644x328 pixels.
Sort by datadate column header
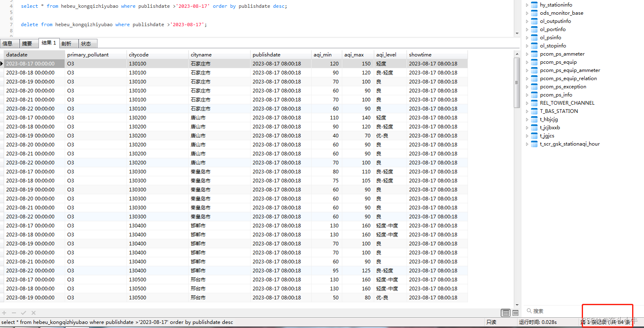click(x=34, y=55)
